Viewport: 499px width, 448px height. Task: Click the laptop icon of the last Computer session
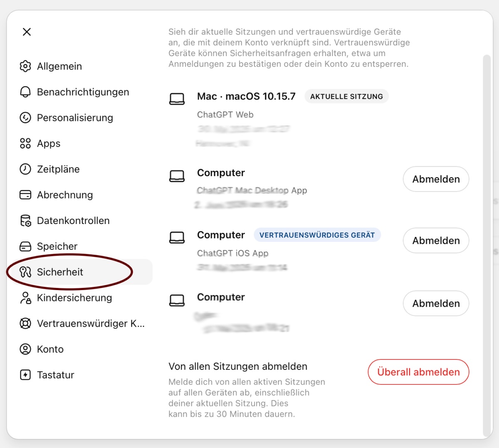click(177, 300)
